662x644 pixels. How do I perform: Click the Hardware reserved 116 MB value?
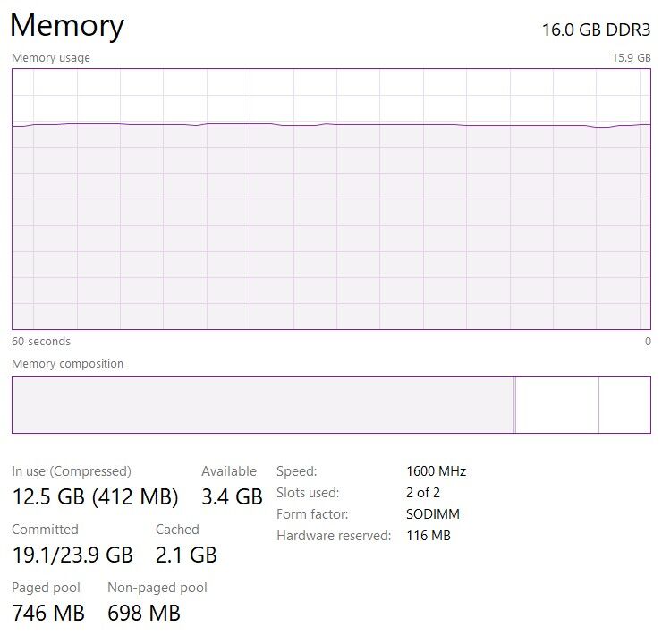point(429,536)
